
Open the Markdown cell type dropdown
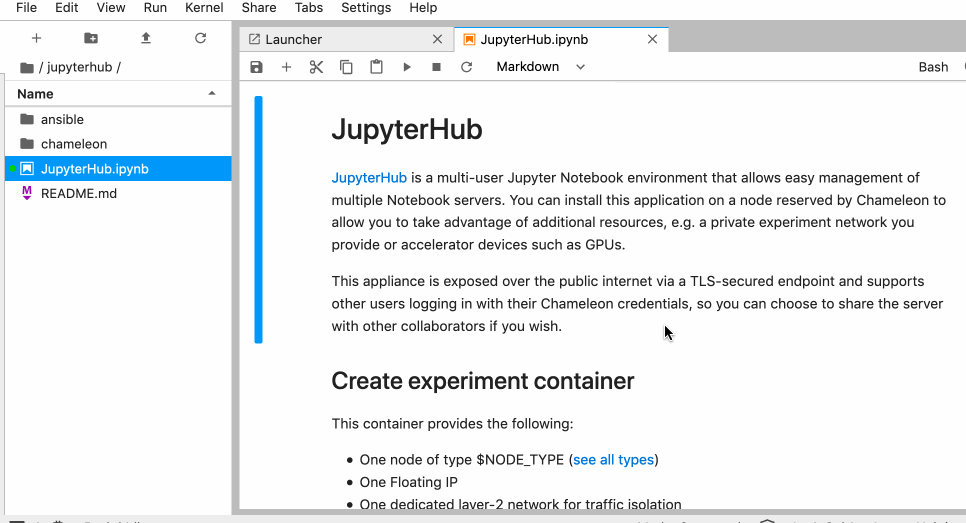(540, 67)
